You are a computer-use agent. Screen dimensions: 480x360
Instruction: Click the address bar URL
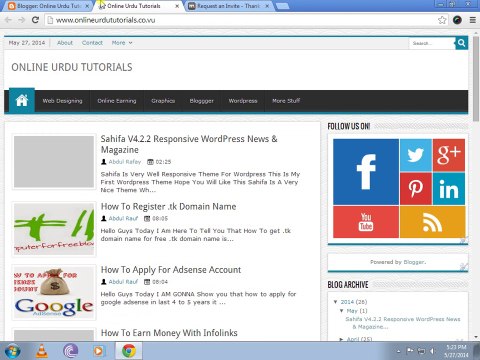coord(105,20)
